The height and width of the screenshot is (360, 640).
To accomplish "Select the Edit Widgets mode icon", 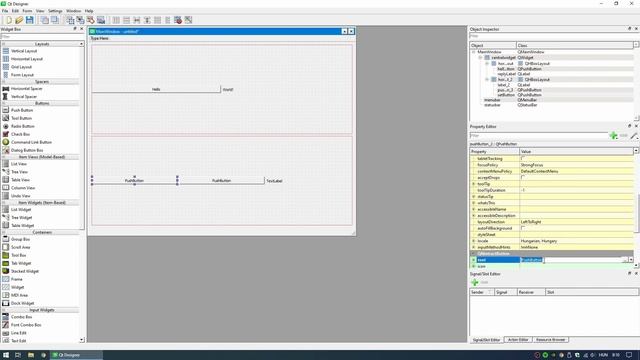I will click(70, 20).
